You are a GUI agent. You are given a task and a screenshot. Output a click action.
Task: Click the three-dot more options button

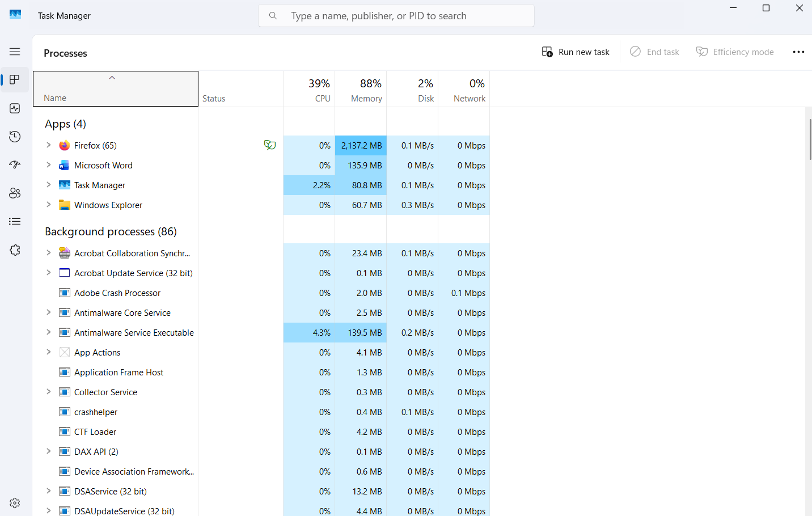(798, 52)
